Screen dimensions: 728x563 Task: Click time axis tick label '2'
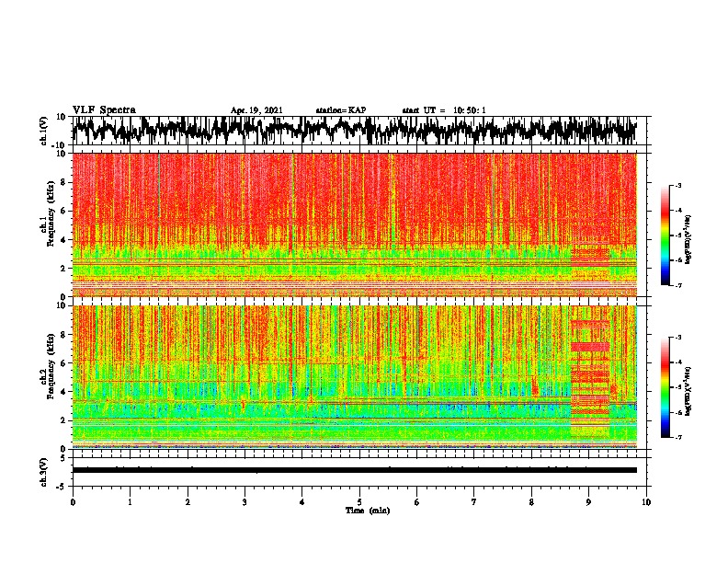pos(188,502)
